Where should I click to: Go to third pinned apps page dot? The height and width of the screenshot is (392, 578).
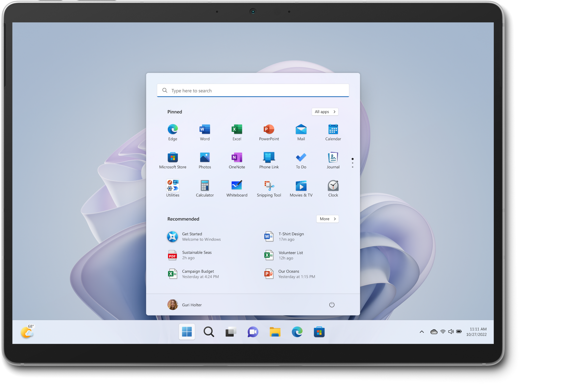pyautogui.click(x=352, y=167)
